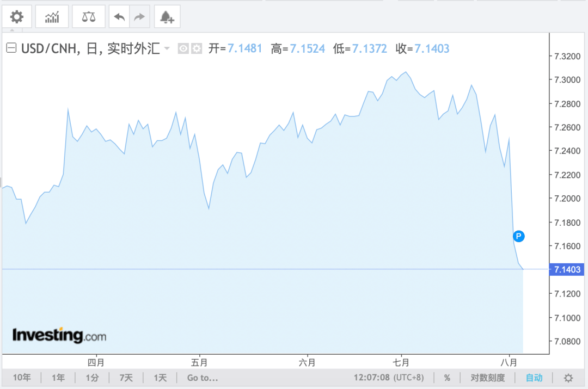Image resolution: width=588 pixels, height=389 pixels.
Task: Open the indicators menu icon
Action: (x=52, y=17)
